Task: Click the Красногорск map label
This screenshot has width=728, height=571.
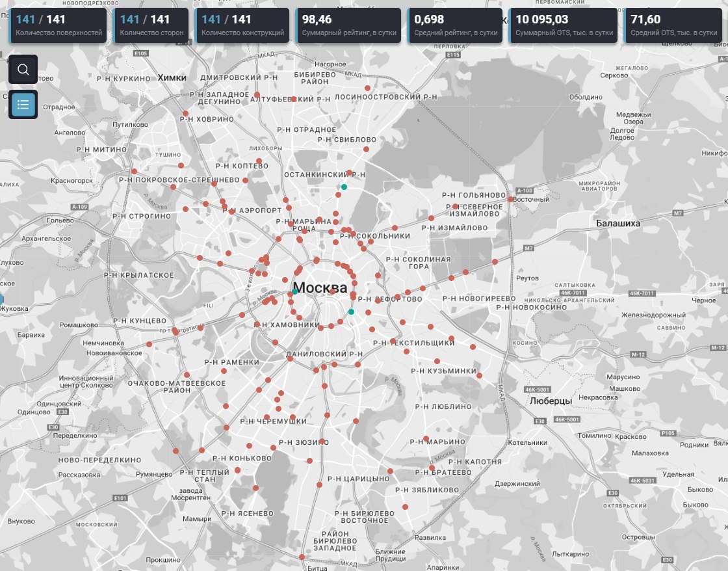Action: pos(72,181)
